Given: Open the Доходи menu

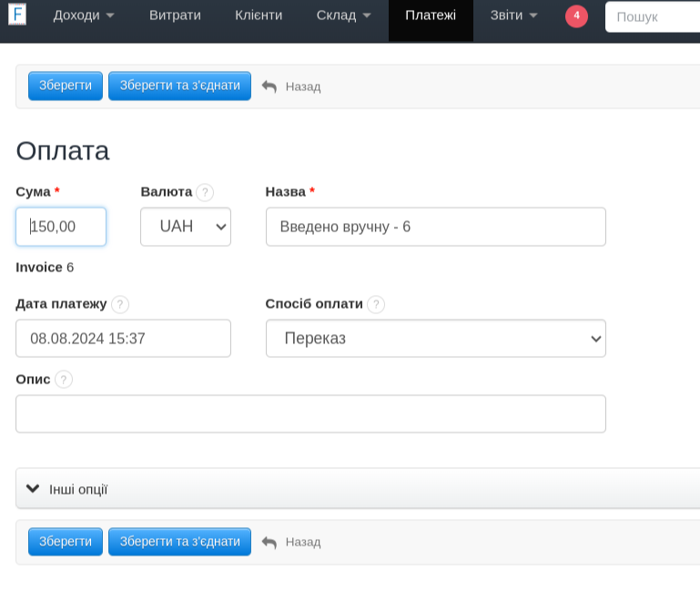Looking at the screenshot, I should pos(84,15).
